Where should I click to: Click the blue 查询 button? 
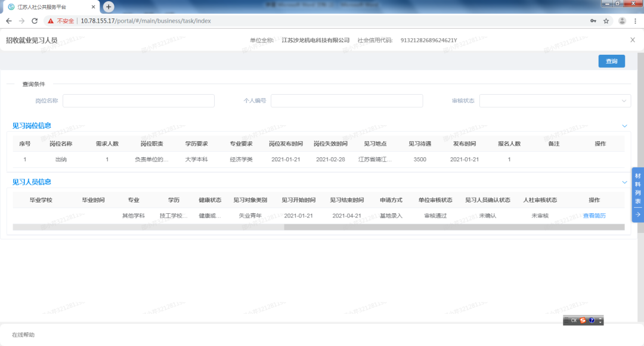coord(611,61)
